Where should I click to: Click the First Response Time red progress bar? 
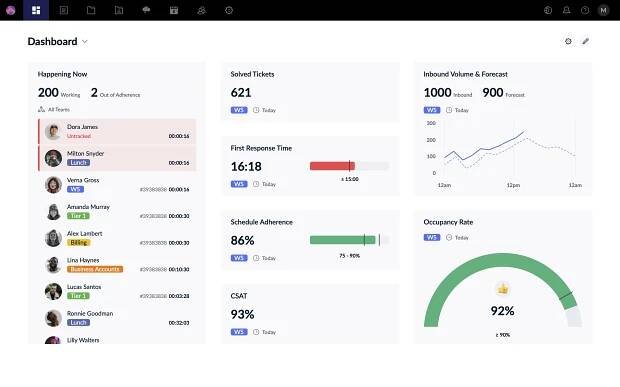(332, 166)
